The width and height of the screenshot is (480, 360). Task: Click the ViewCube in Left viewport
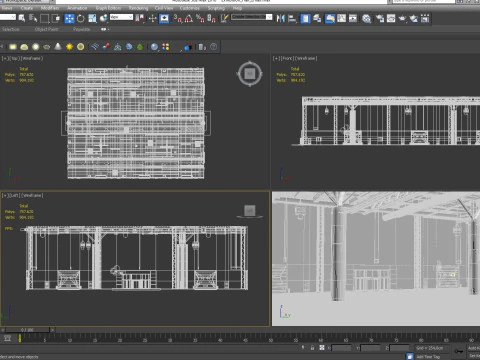pos(250,211)
